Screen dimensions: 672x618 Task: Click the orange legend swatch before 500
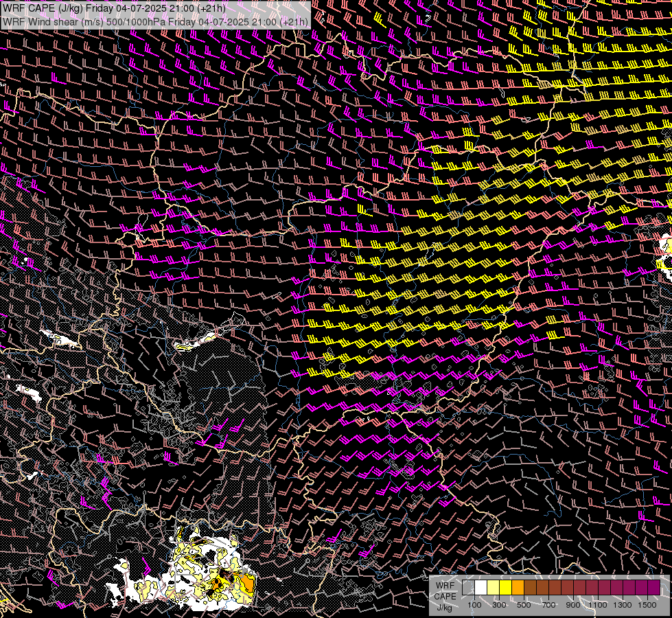(518, 588)
